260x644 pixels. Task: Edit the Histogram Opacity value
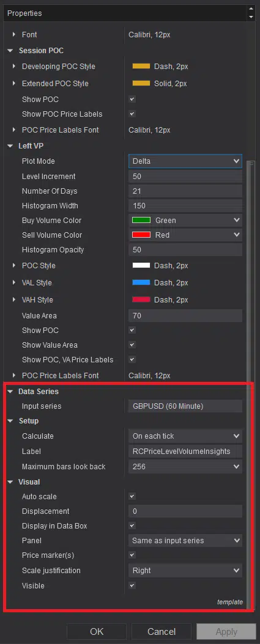[x=185, y=250]
